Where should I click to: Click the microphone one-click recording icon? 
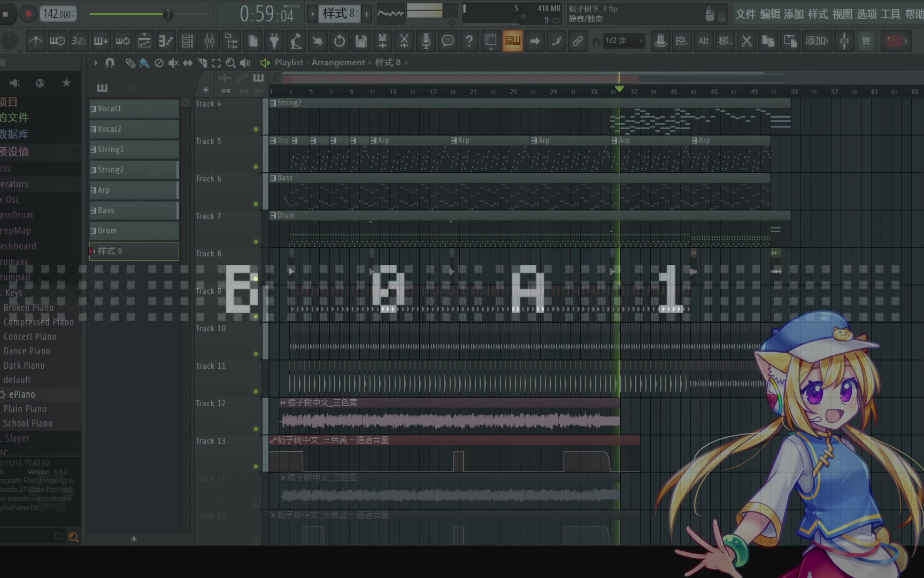(426, 41)
